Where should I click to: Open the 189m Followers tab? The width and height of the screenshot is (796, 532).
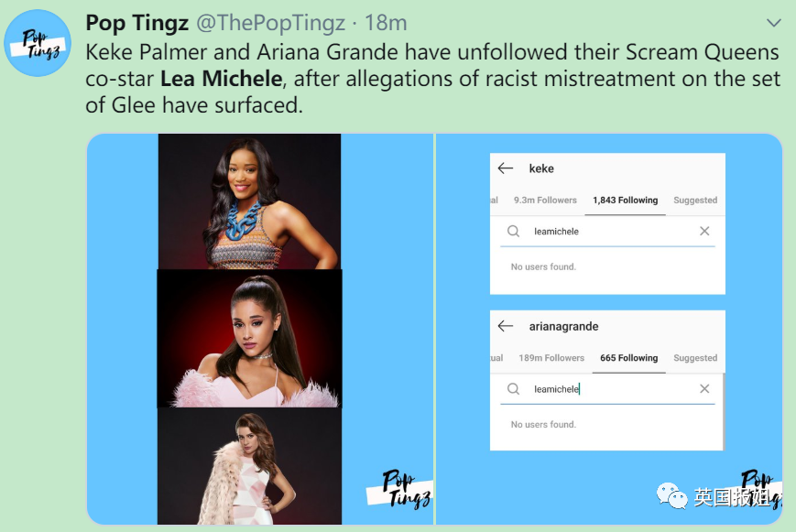coord(551,358)
